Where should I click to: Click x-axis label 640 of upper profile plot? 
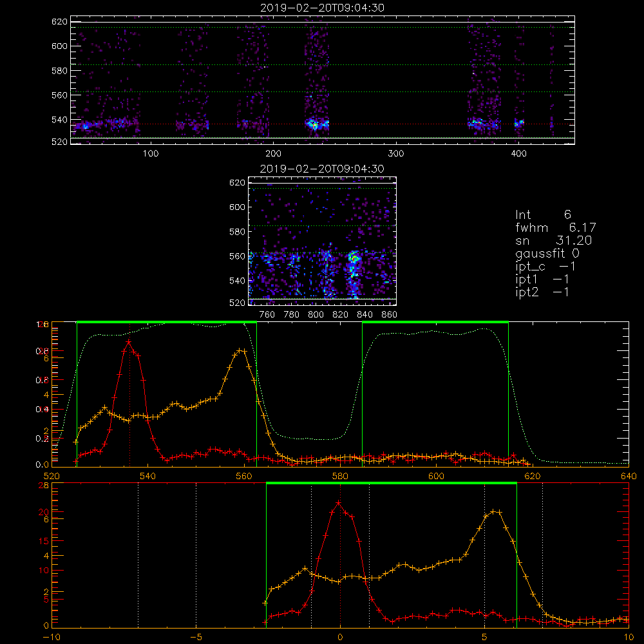(629, 476)
